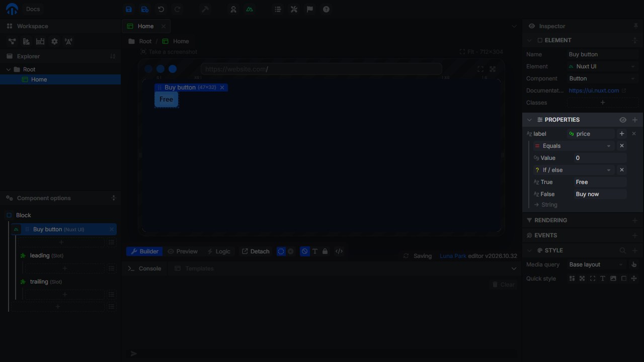
Task: Click the Save icon in the top toolbar
Action: [x=129, y=9]
